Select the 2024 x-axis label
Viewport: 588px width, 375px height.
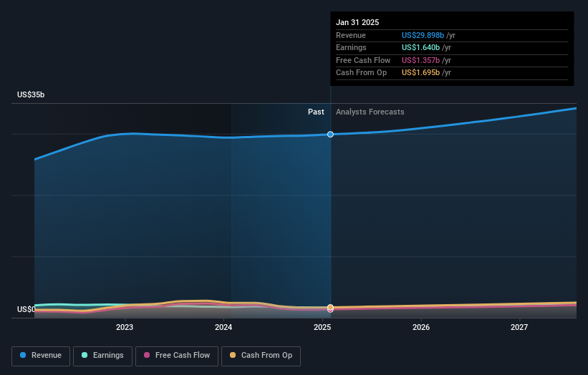(223, 327)
